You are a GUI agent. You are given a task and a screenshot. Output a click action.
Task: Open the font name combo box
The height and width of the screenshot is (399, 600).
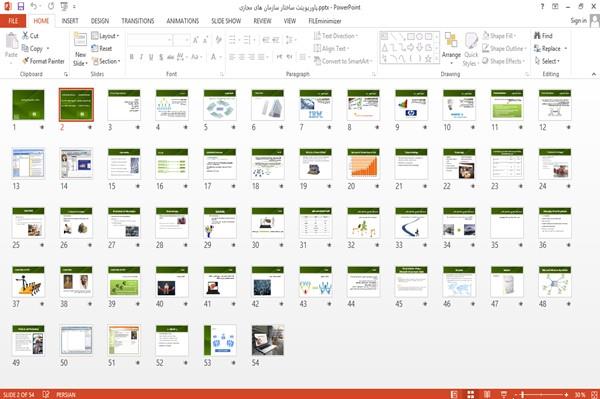tap(149, 40)
